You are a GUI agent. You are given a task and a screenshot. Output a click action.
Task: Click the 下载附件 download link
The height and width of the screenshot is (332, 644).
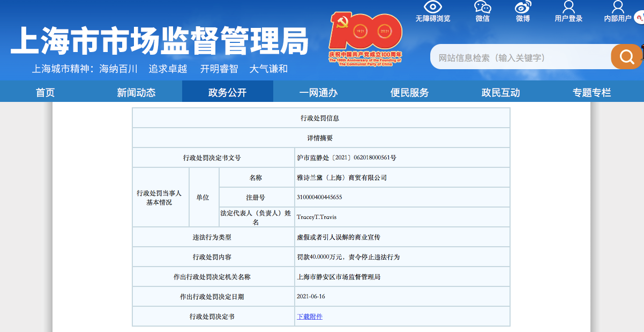pyautogui.click(x=310, y=316)
